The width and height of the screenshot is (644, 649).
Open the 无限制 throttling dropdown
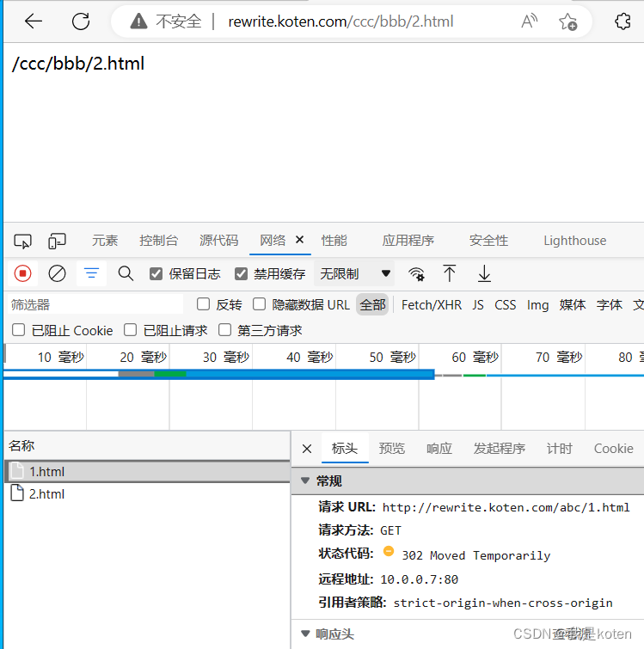click(x=354, y=273)
